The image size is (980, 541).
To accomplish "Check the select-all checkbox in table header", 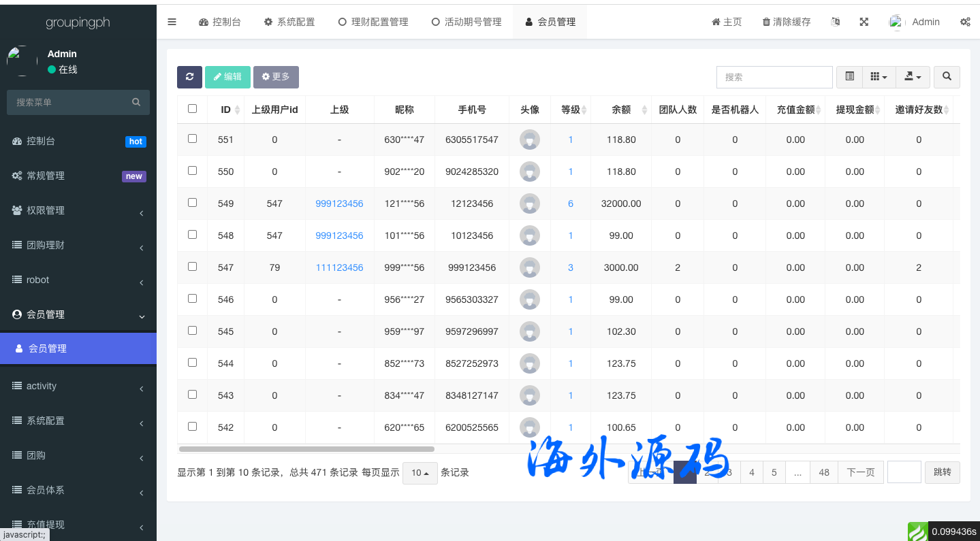I will click(192, 109).
